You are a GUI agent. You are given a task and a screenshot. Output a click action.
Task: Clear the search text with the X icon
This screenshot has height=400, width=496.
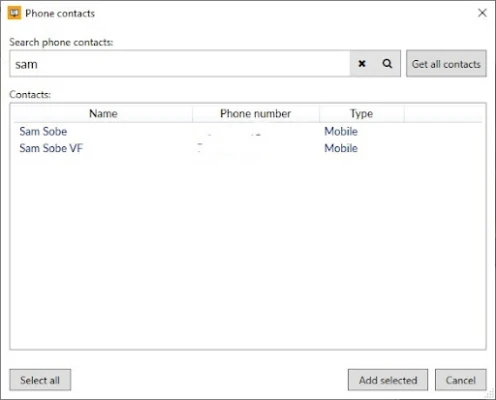362,63
